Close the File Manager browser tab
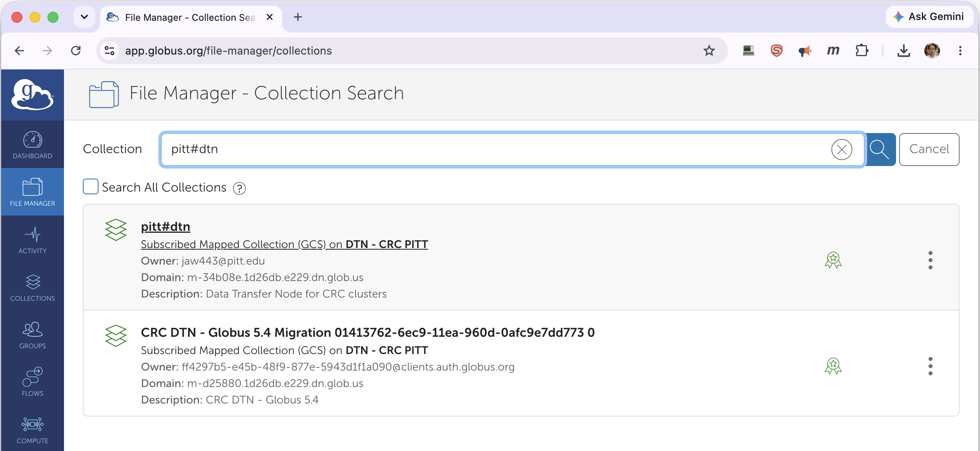 tap(270, 17)
